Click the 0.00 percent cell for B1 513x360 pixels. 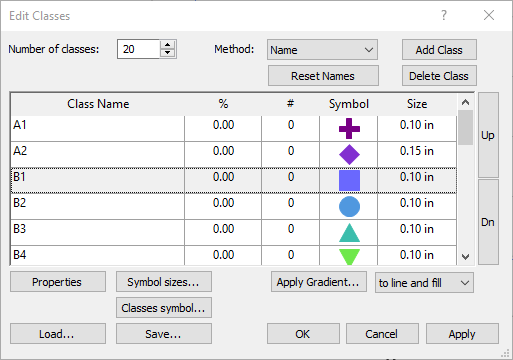[x=223, y=181]
